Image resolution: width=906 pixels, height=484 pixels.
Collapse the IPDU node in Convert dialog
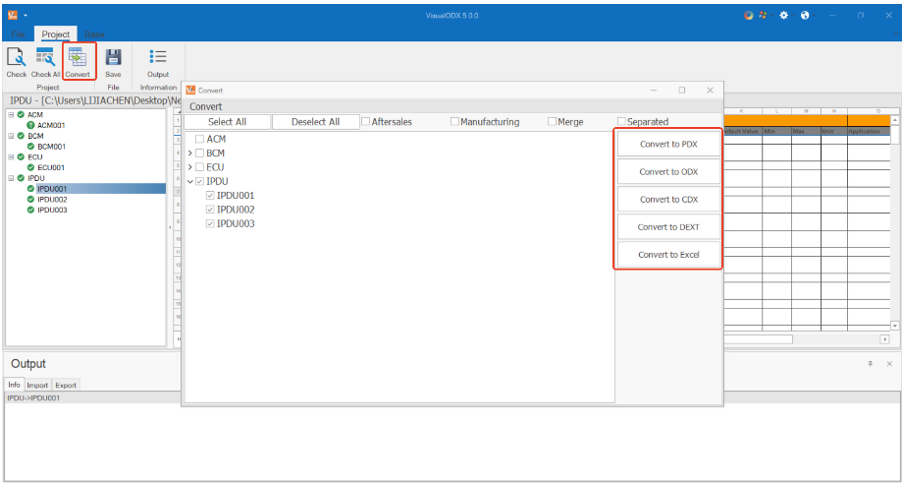point(190,182)
